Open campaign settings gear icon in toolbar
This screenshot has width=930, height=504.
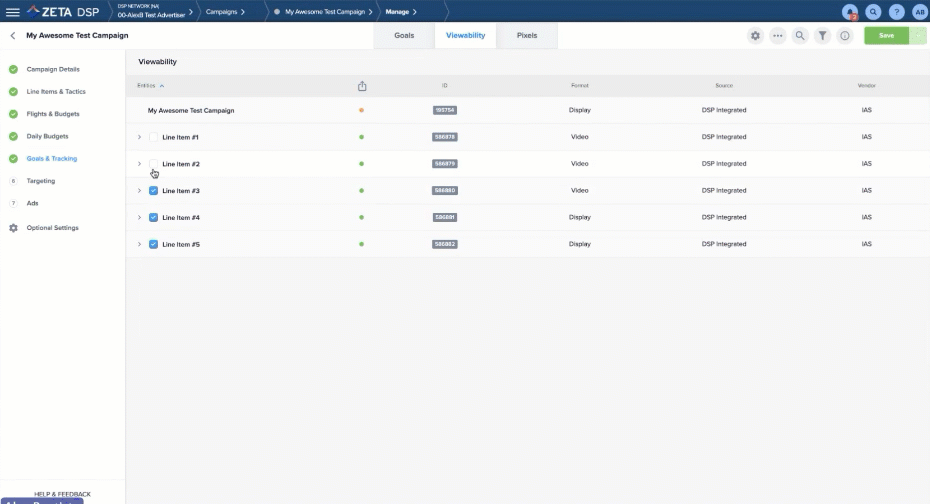755,35
